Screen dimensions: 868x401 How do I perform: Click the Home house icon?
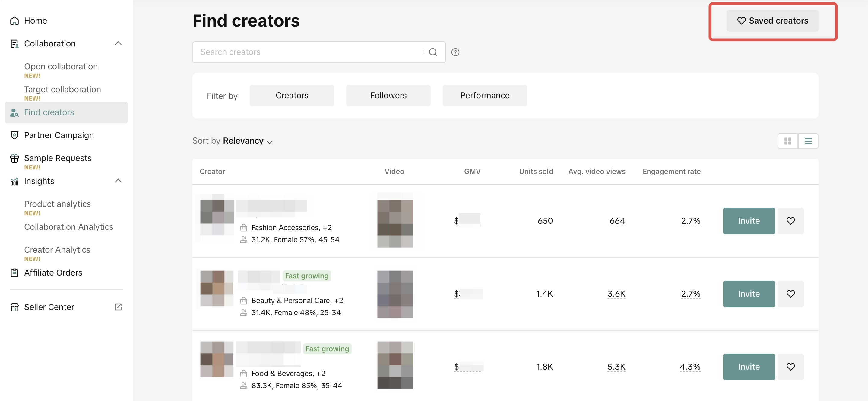pyautogui.click(x=14, y=21)
